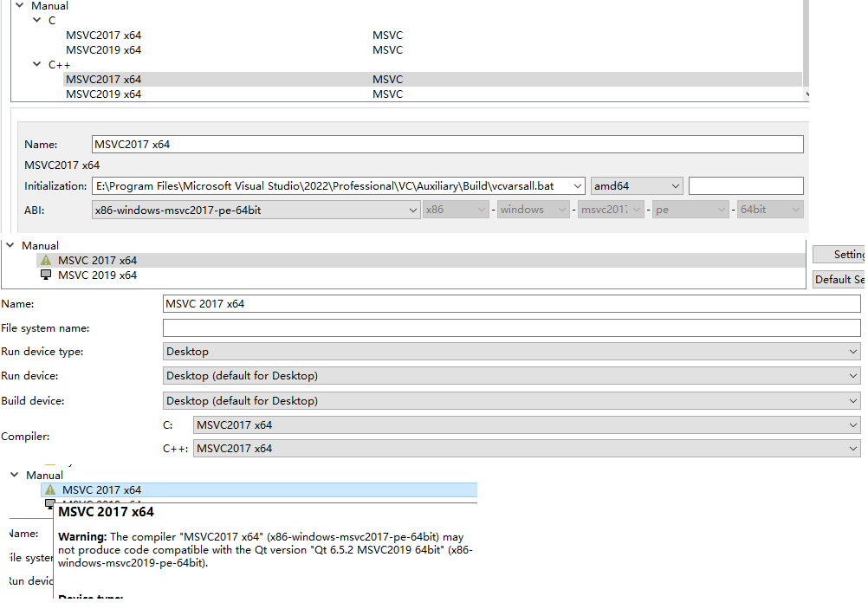Screen dimensions: 868x609
Task: Collapse the C compiler group
Action: tap(37, 20)
